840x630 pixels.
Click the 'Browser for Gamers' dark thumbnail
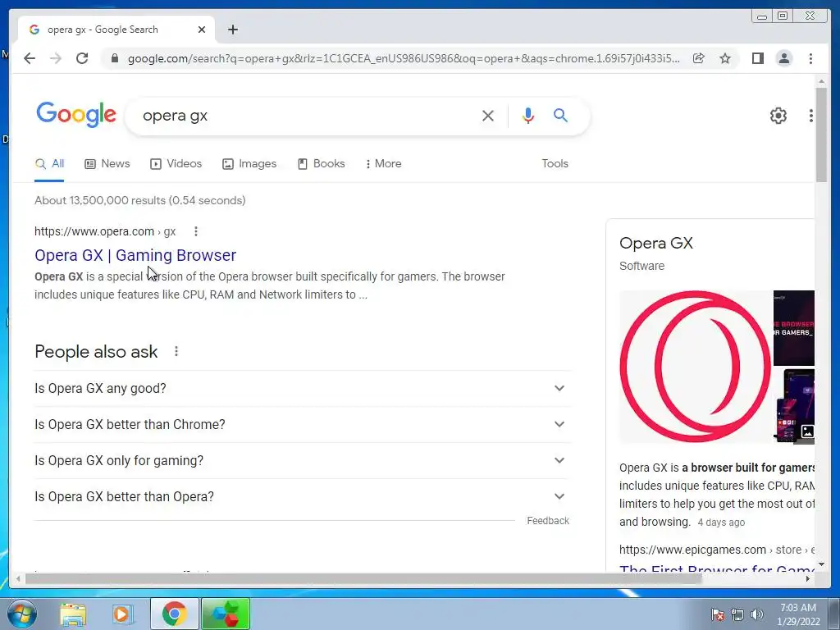point(794,328)
